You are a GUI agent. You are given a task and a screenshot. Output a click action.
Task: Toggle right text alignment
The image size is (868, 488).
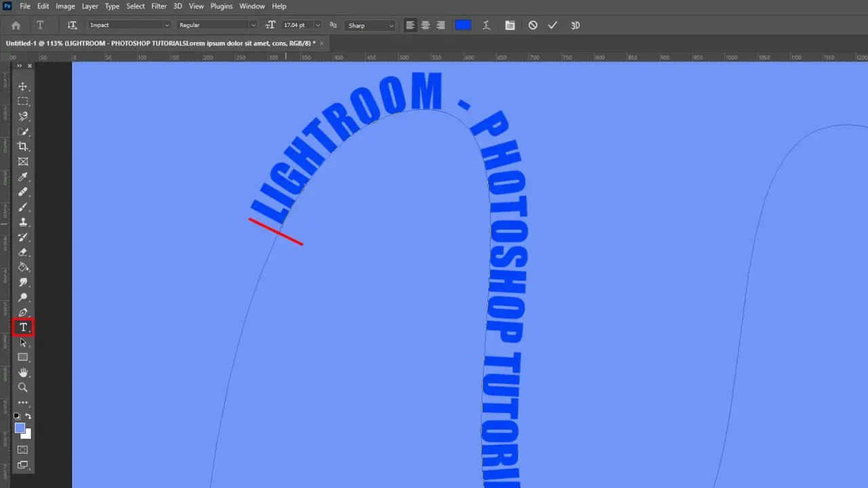tap(440, 25)
